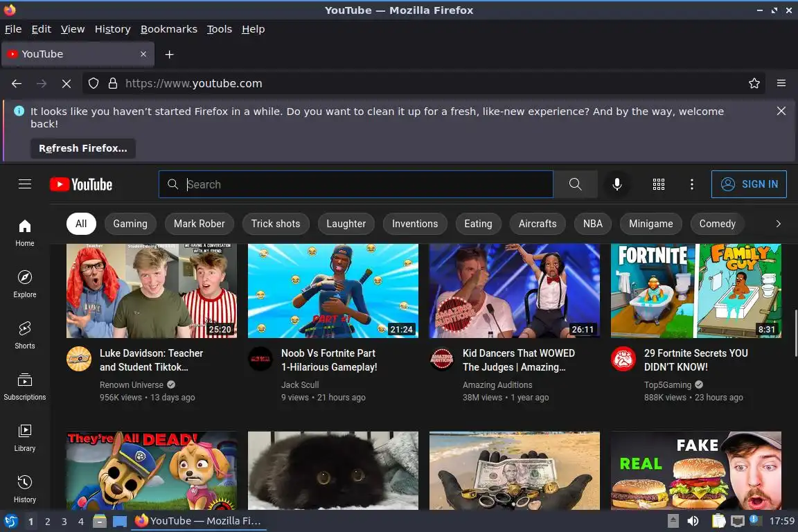Open History in the sidebar
Screen dimensions: 798x532
(x=24, y=489)
